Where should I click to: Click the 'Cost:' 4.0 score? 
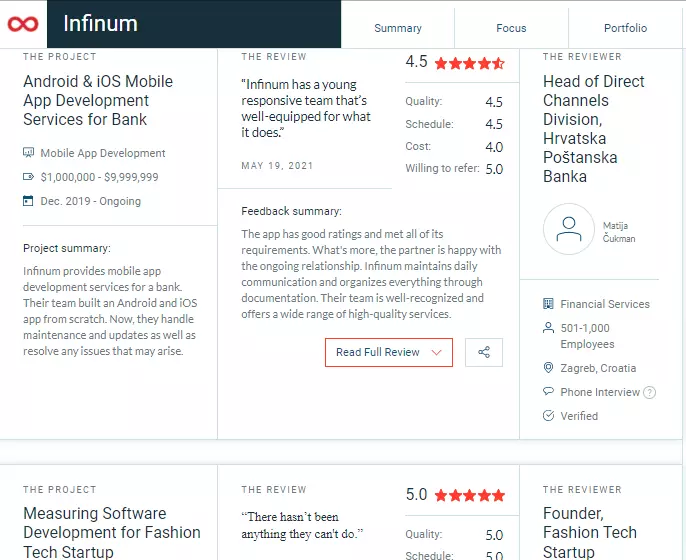[x=494, y=147]
